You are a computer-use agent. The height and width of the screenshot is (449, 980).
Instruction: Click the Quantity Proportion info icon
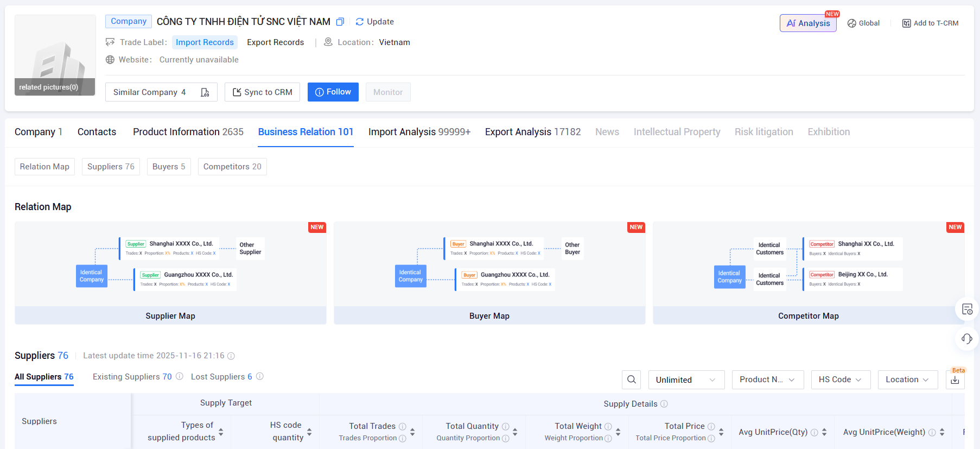pos(506,439)
